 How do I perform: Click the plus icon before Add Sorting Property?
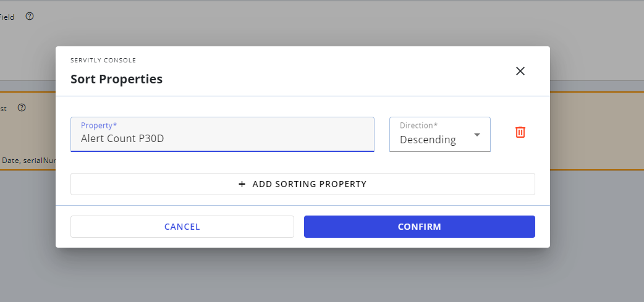(242, 184)
